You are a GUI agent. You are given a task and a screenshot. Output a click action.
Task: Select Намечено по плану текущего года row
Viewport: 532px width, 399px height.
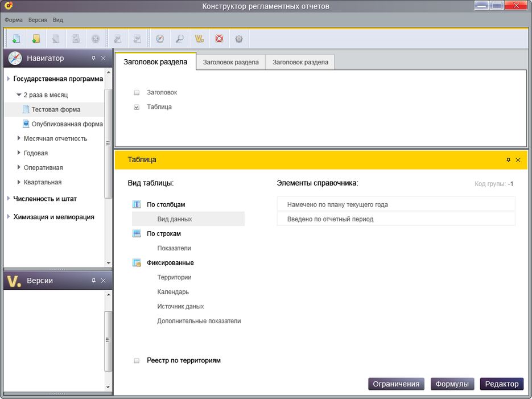396,204
